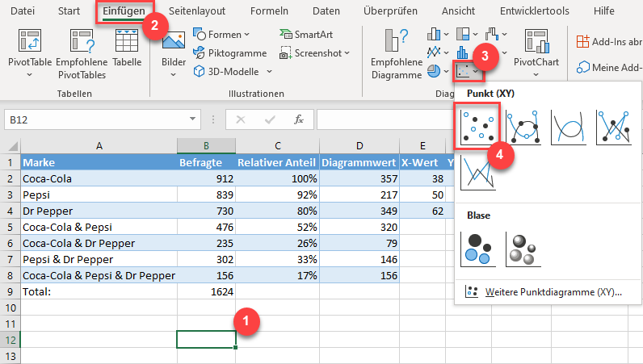The image size is (643, 364).
Task: Open Meine Add-Ins
Action: [x=609, y=67]
